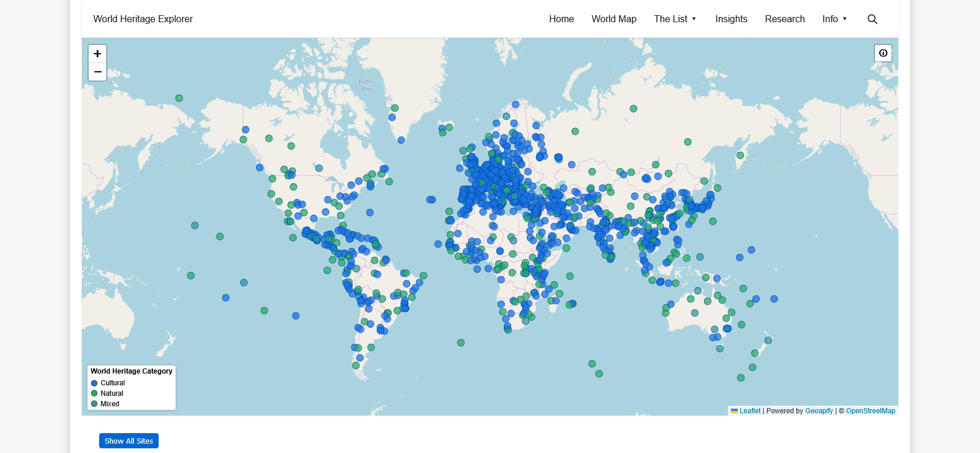Zoom in on the map

tap(97, 54)
